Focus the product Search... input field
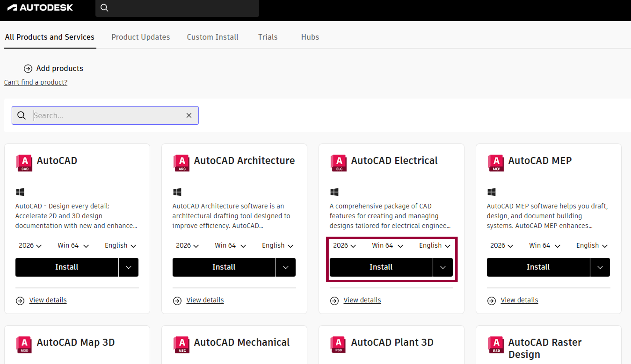Screen dimensions: 631x364 click(105, 115)
